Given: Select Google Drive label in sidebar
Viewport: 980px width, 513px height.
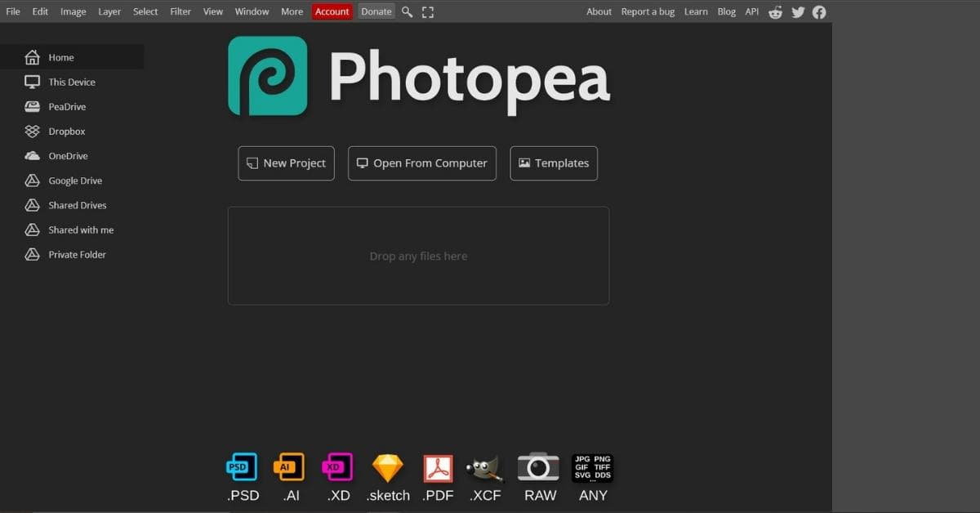Looking at the screenshot, I should 75,181.
